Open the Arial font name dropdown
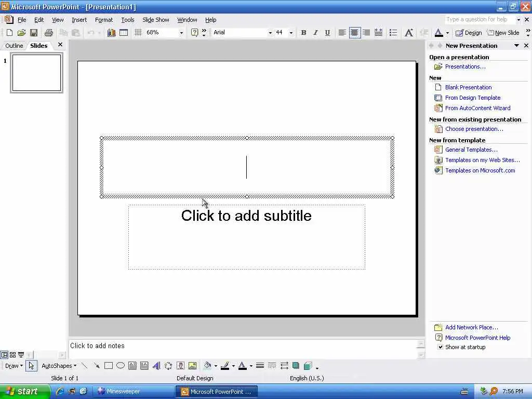532x399 pixels. coord(270,33)
